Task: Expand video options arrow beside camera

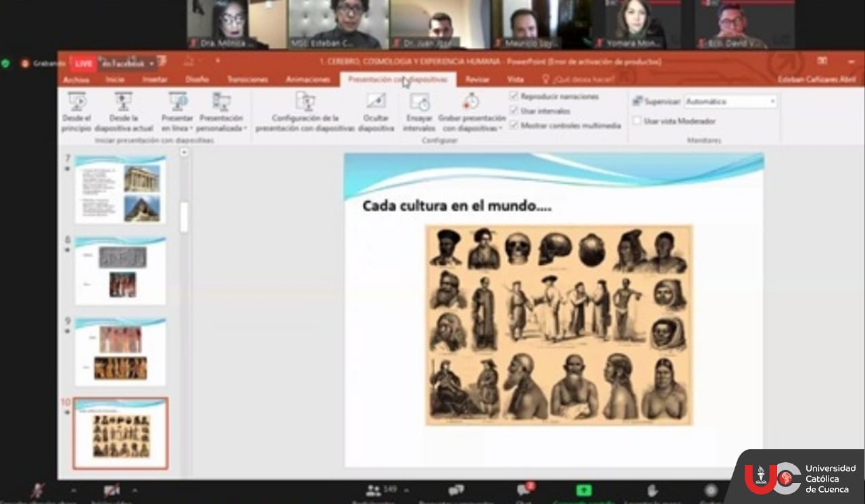Action: pyautogui.click(x=134, y=490)
